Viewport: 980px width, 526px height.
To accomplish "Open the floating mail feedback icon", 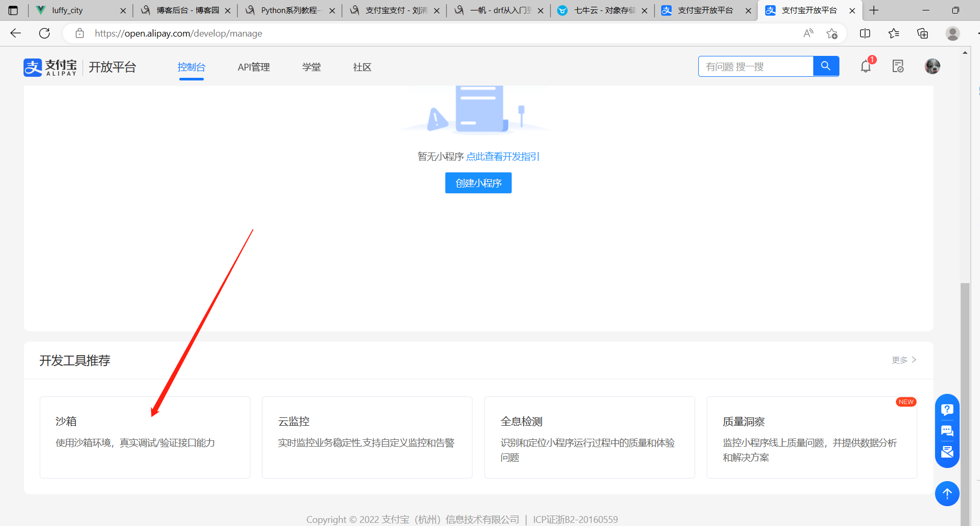I will click(x=947, y=452).
